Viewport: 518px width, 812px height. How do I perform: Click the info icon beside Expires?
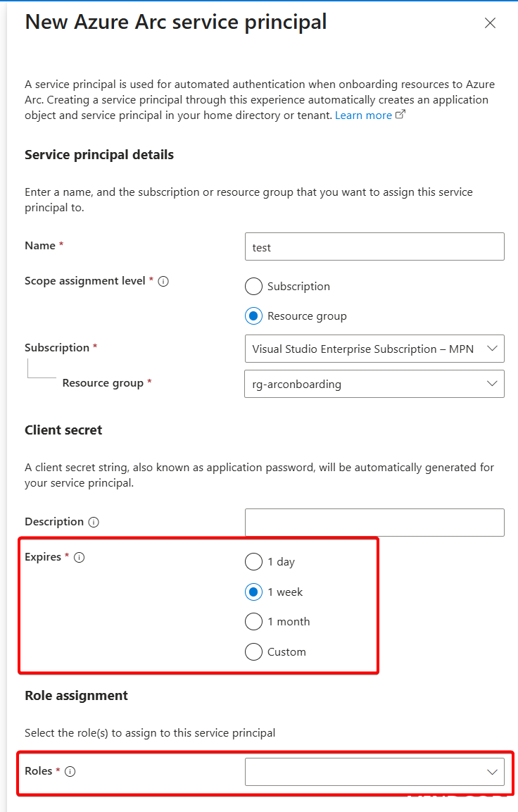(80, 557)
